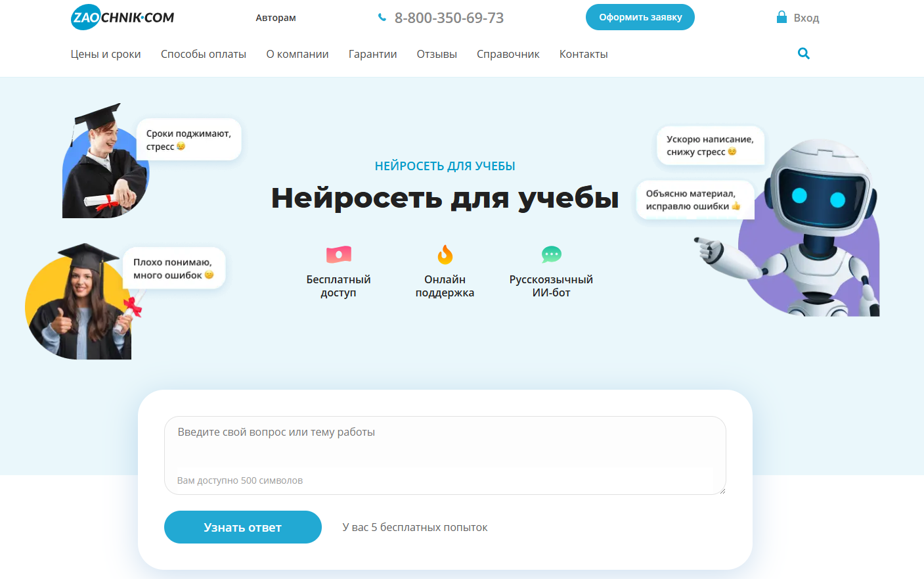This screenshot has width=924, height=579.
Task: Click the Zaochnik.com logo
Action: [x=122, y=18]
